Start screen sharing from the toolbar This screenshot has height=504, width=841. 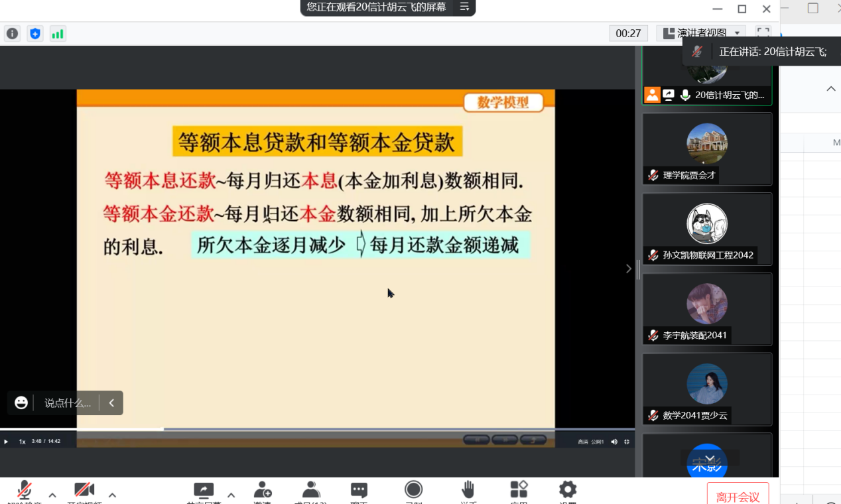(x=204, y=491)
